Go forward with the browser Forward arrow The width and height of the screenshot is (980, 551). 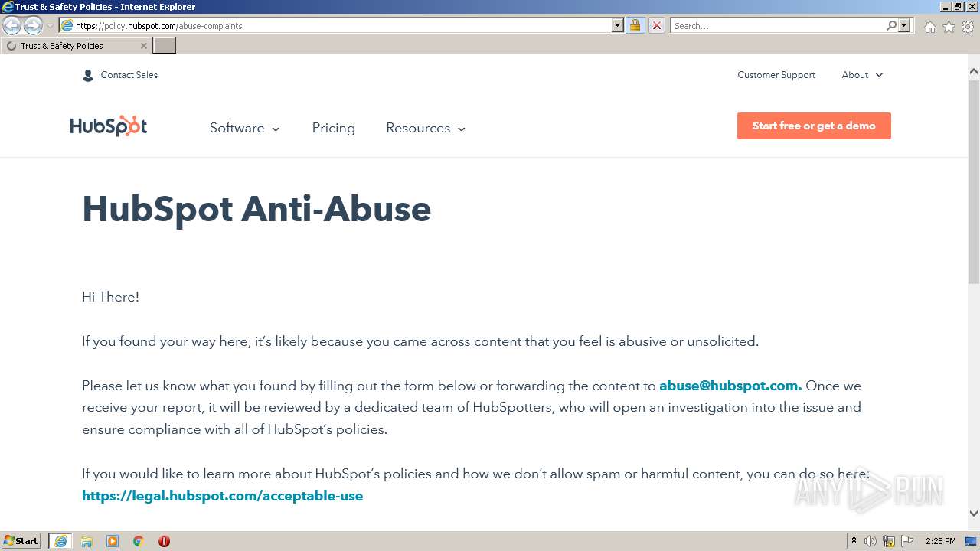coord(33,26)
